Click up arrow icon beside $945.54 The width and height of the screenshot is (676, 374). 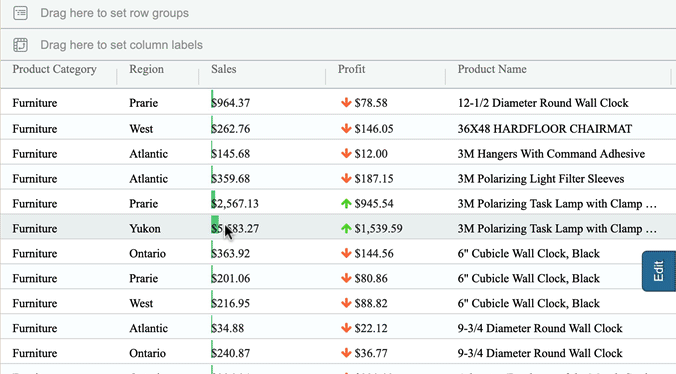(x=346, y=203)
